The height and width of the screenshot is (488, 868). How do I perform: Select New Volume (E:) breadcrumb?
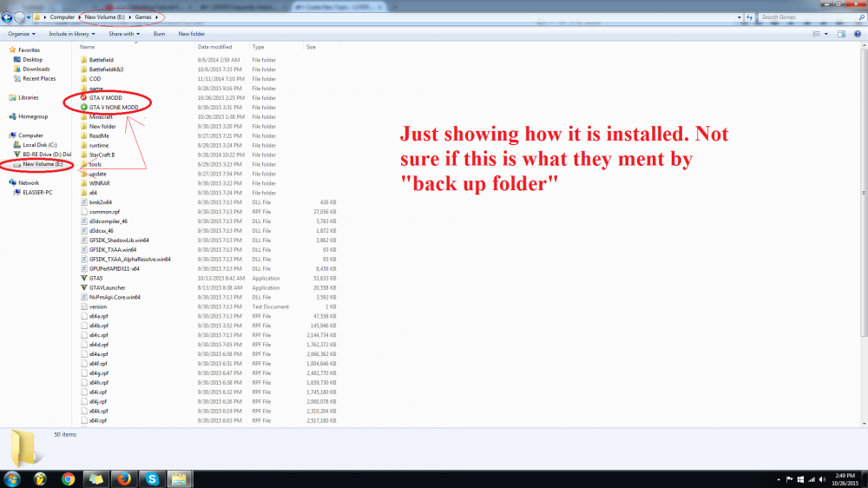tap(105, 17)
